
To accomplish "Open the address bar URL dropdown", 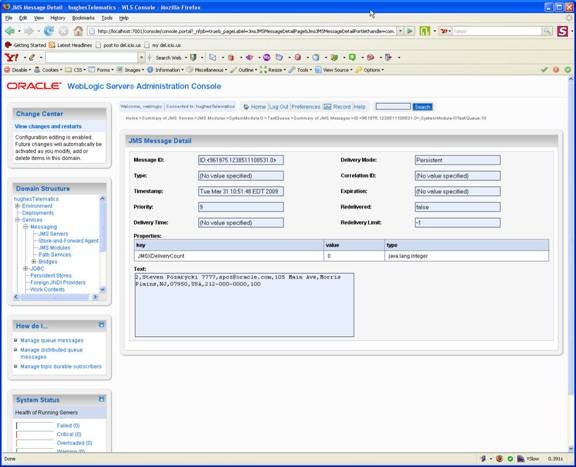I will (400, 31).
